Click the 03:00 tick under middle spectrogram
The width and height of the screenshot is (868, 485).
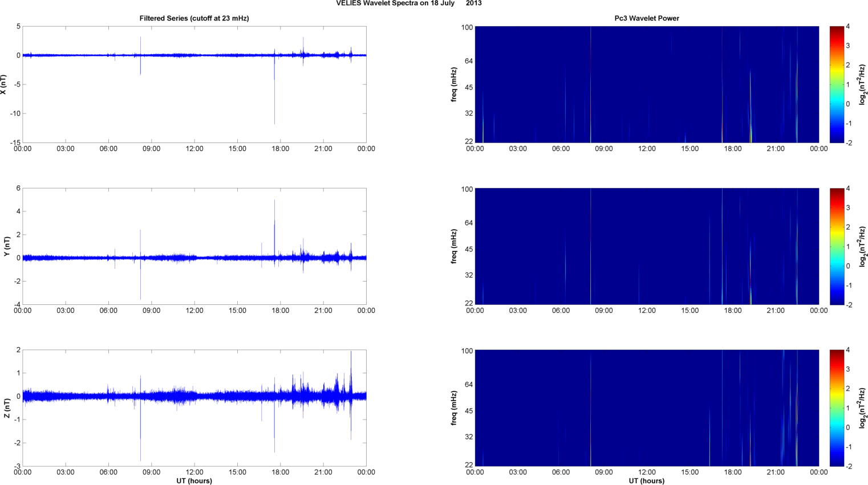518,311
